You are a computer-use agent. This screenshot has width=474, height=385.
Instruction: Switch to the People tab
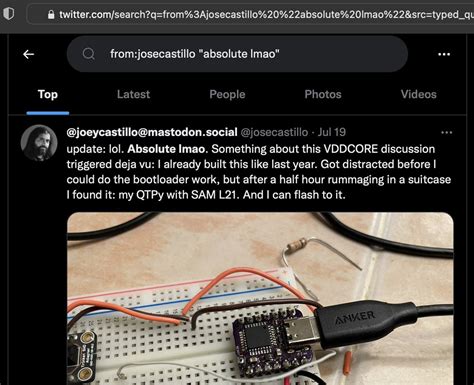pyautogui.click(x=227, y=94)
